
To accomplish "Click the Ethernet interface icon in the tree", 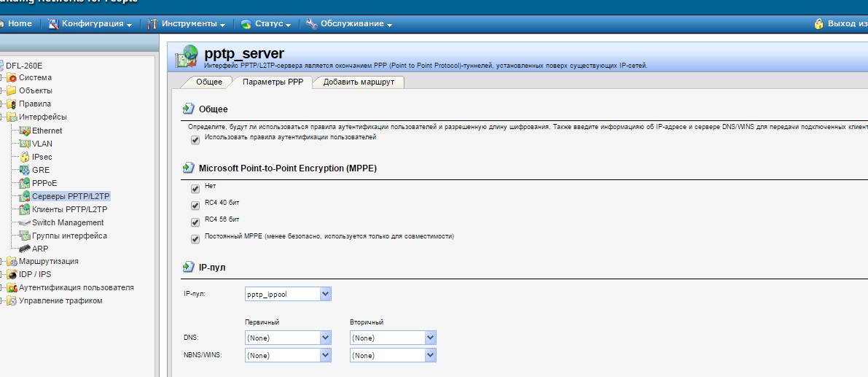I will (x=26, y=131).
